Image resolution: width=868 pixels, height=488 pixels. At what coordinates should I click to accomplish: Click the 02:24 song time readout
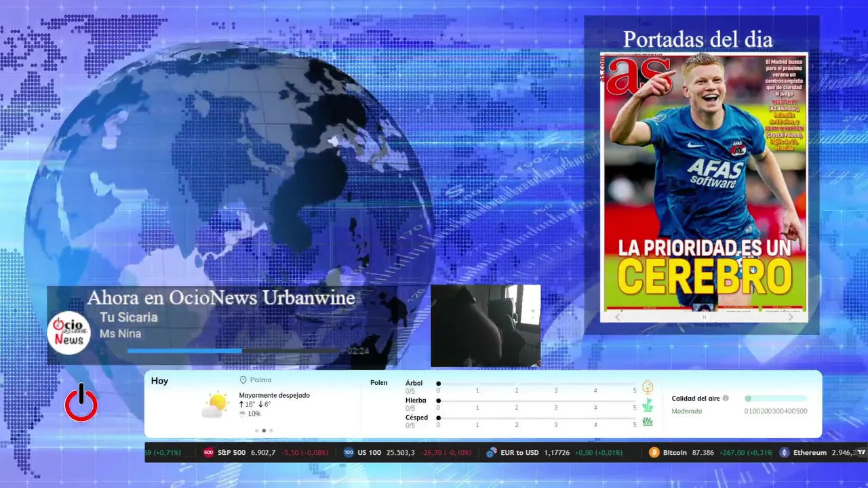coord(358,351)
